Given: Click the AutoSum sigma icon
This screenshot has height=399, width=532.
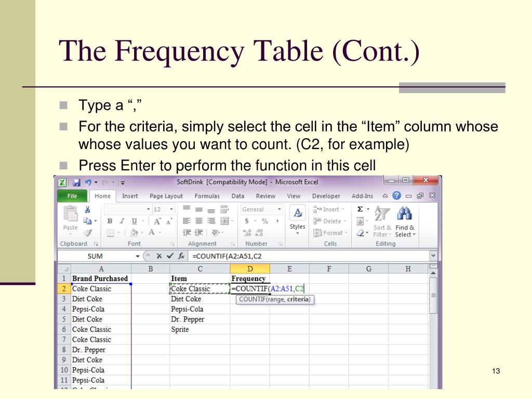Looking at the screenshot, I should click(360, 209).
